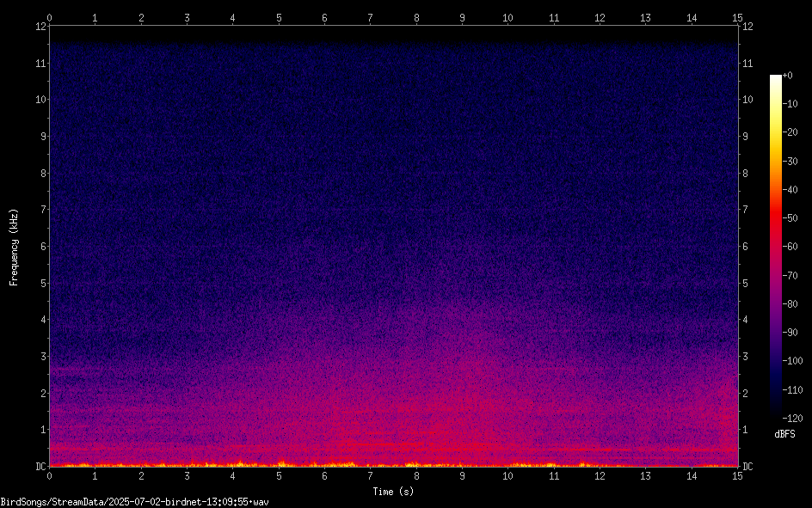812x508 pixels.
Task: Click the "12" label on the left frequency axis
Action: tap(40, 27)
